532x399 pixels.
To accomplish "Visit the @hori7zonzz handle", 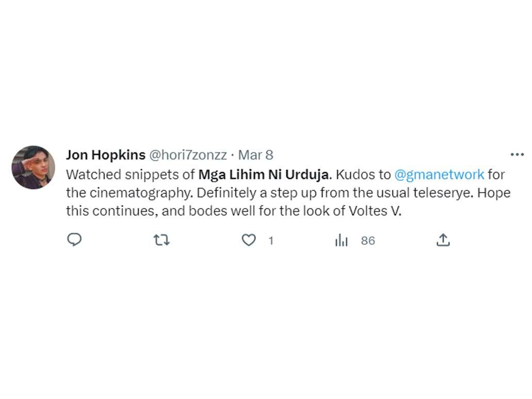I will pos(188,155).
